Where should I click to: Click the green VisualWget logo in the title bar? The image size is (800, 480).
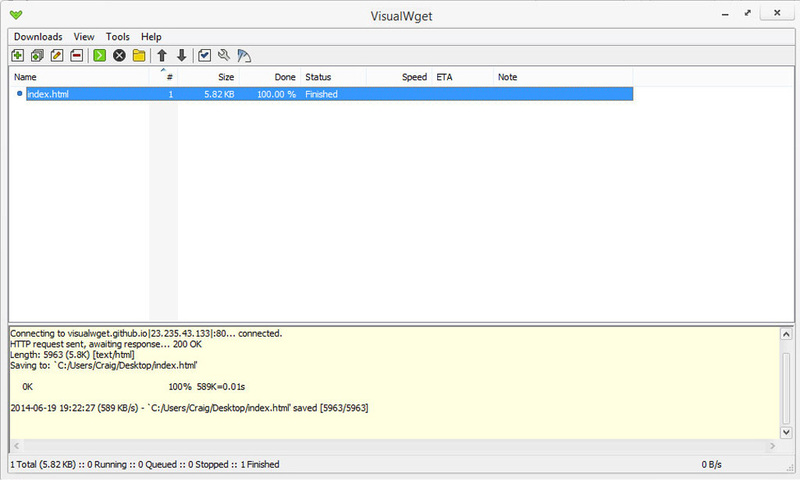coord(16,15)
